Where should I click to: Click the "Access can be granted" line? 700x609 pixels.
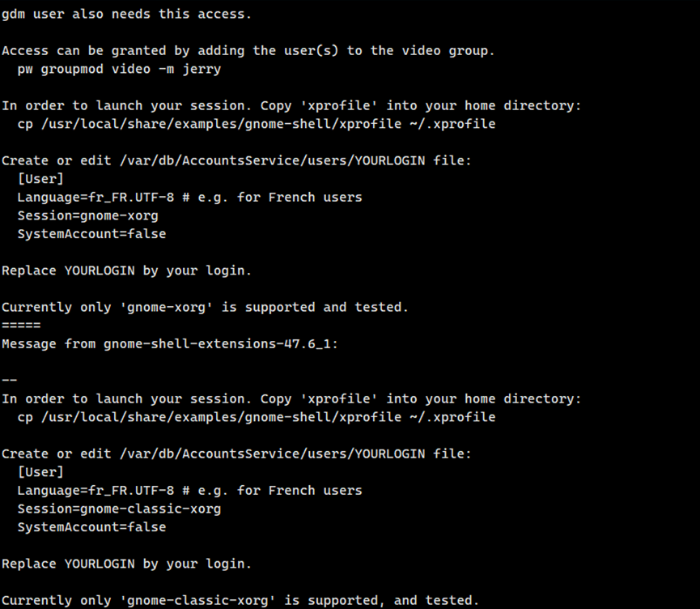click(248, 50)
